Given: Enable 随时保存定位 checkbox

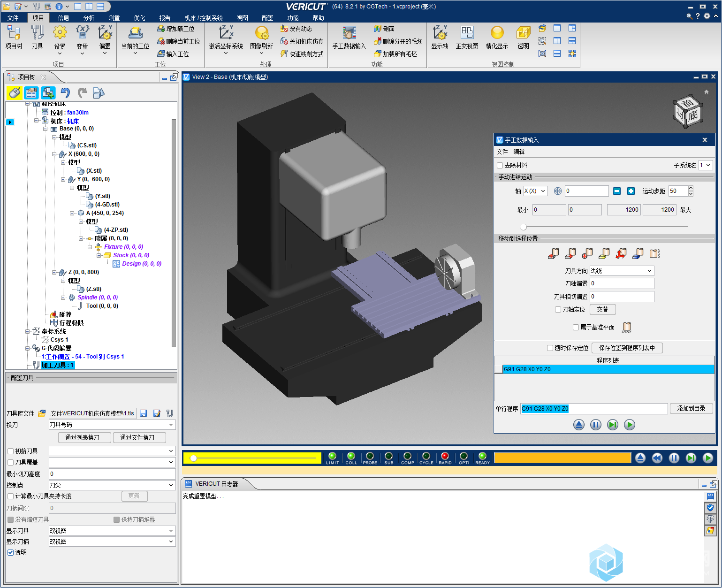Looking at the screenshot, I should pos(550,348).
